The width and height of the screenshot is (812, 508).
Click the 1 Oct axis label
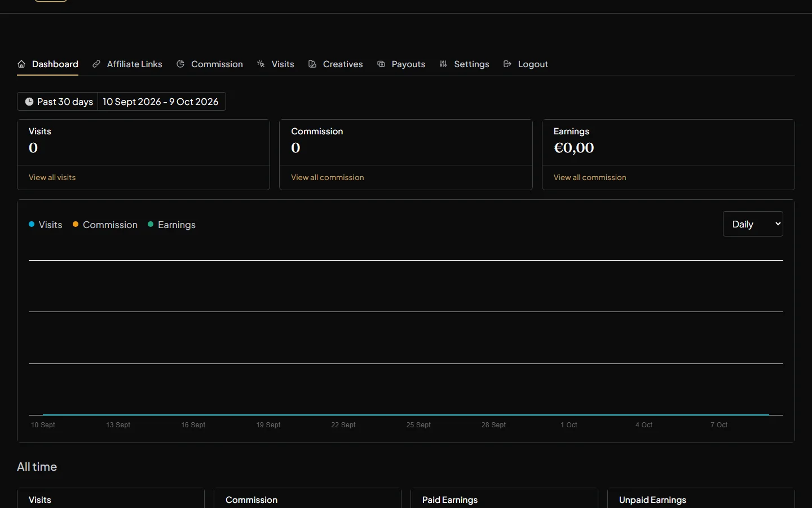tap(569, 425)
